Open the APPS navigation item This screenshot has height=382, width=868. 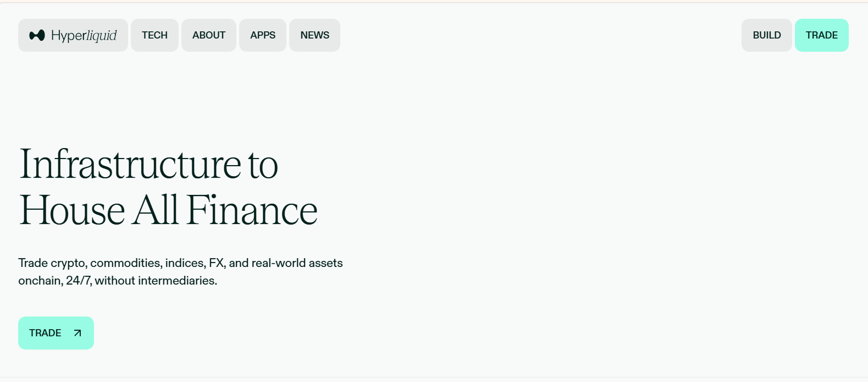[263, 35]
